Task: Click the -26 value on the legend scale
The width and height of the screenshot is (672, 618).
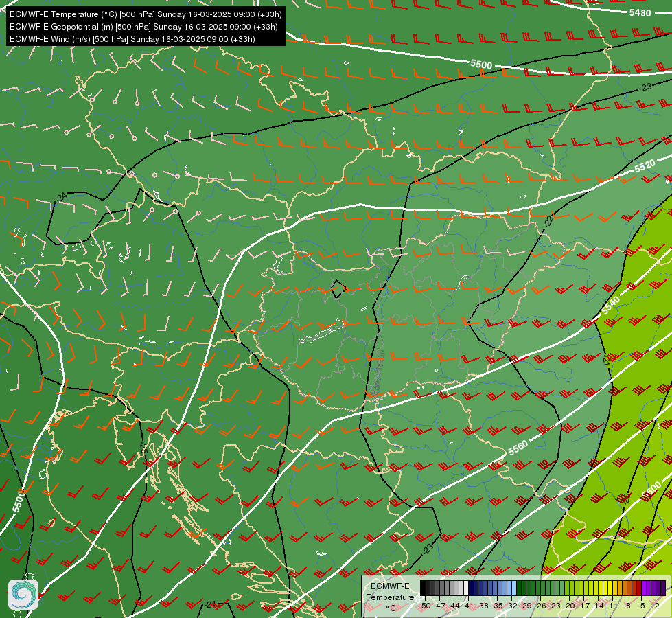Action: pyautogui.click(x=540, y=606)
